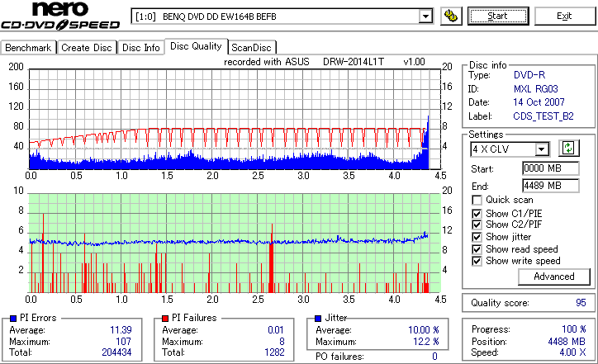The image size is (598, 364).
Task: Expand the 4 X CLV speed dropdown
Action: (541, 149)
